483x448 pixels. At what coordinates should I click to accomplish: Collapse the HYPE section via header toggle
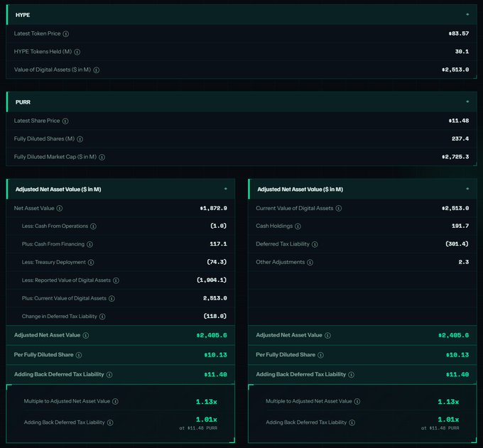(467, 14)
